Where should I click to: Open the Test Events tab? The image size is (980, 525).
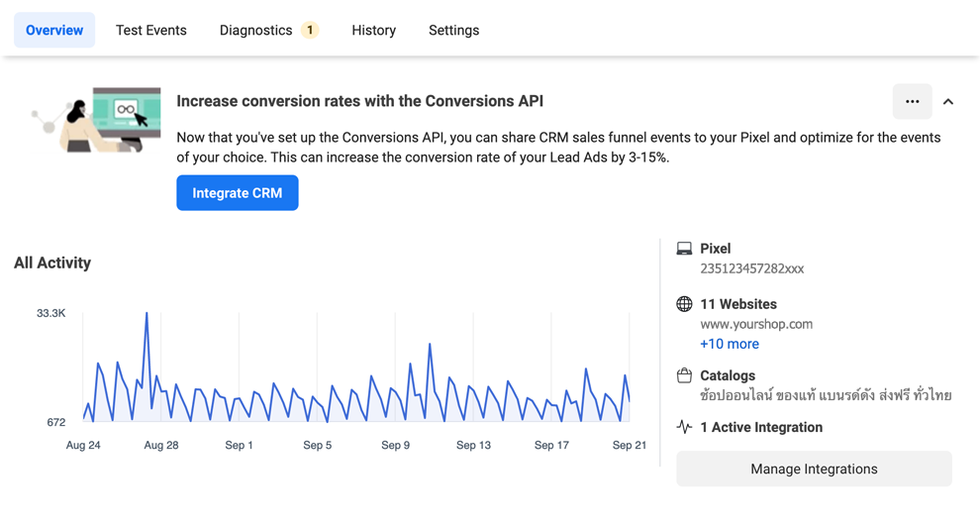click(151, 31)
